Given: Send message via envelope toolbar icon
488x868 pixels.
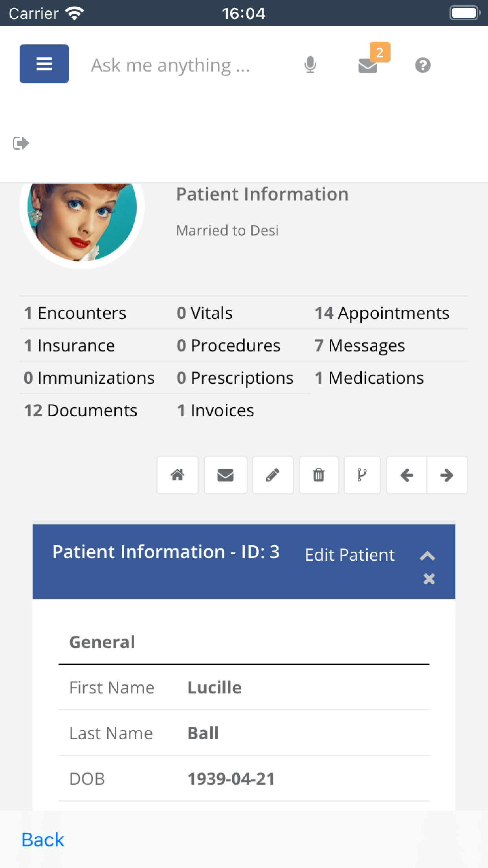Looking at the screenshot, I should [226, 475].
